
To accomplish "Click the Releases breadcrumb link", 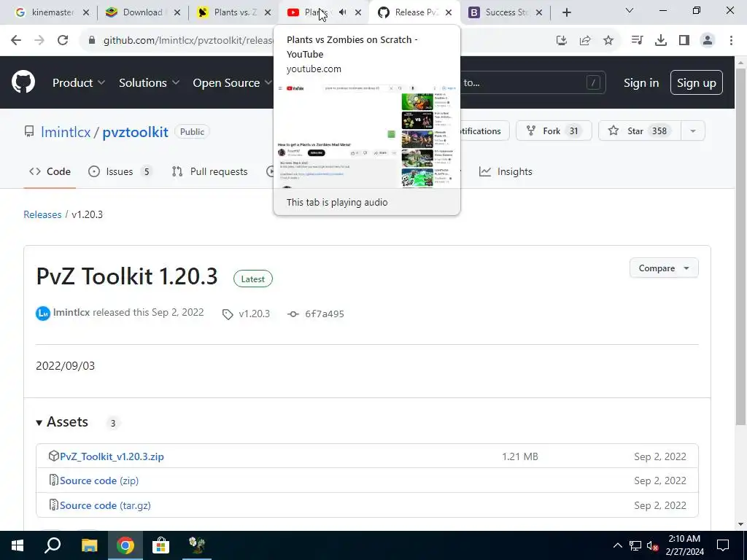I will pos(42,214).
